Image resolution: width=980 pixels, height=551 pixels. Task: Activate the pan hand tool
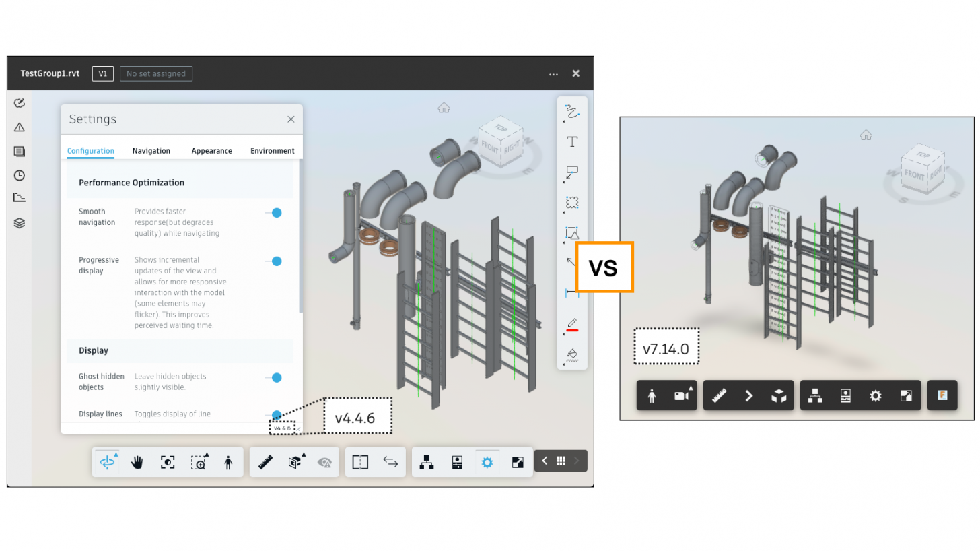pos(137,462)
